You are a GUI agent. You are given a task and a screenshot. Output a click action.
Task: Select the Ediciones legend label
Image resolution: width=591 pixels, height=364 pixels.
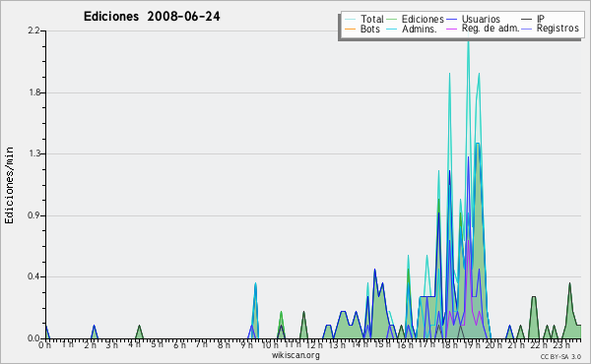[423, 20]
